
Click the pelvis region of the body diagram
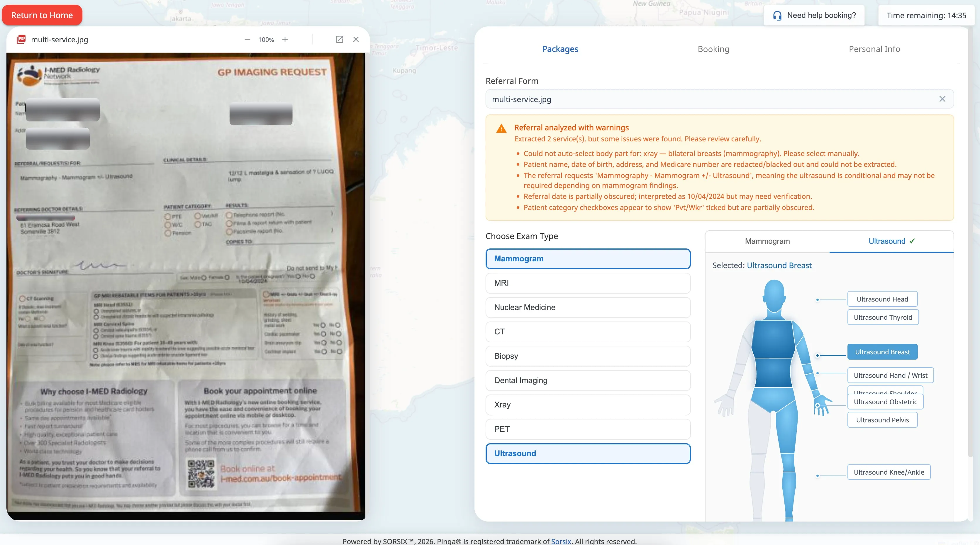(x=774, y=400)
